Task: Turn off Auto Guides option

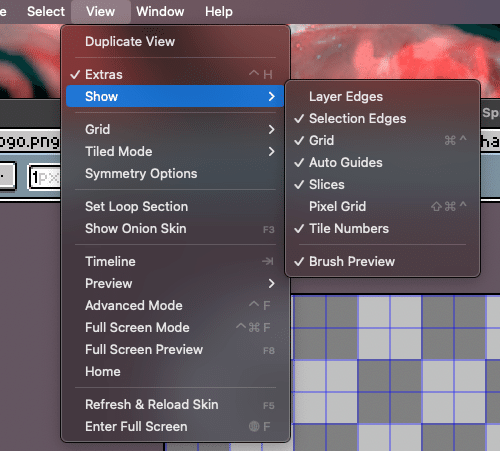Action: click(x=382, y=162)
